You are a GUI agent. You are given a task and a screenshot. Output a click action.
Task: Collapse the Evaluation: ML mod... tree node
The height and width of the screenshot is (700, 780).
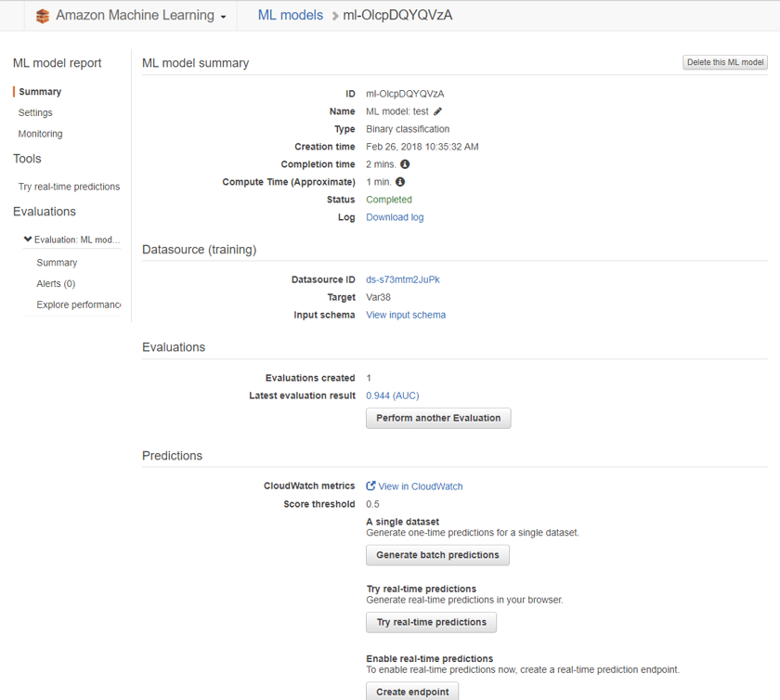coord(28,240)
